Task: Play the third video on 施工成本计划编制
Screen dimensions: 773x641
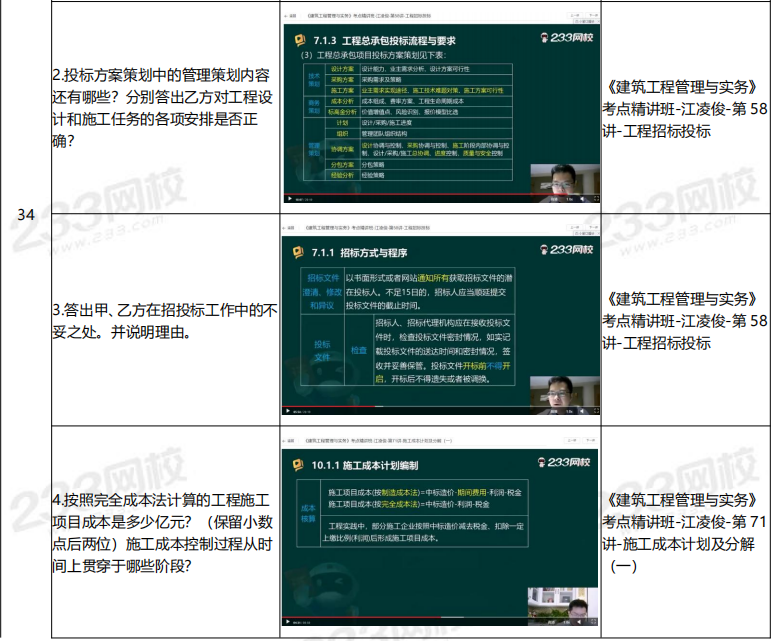Action: pyautogui.click(x=287, y=620)
